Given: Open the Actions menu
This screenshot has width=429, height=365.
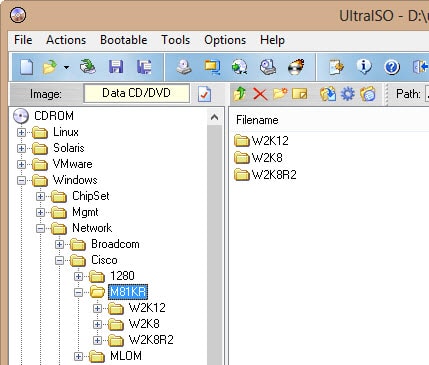Looking at the screenshot, I should click(66, 40).
